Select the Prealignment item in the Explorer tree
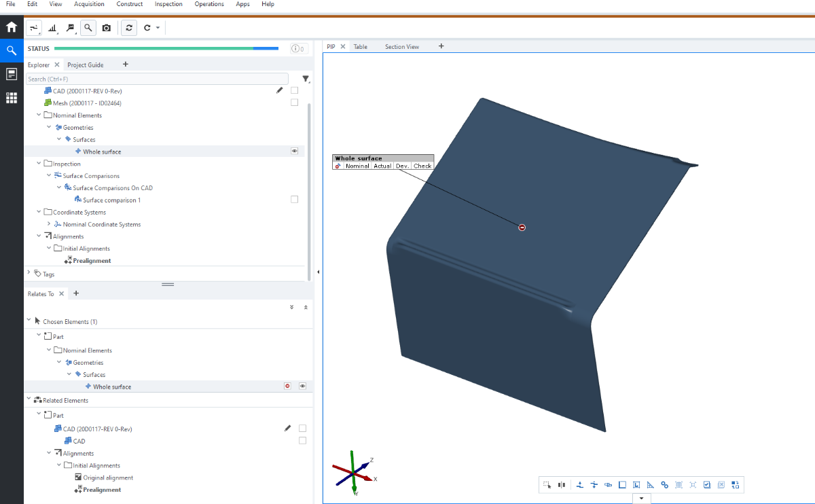Screen dimensions: 815x504 click(92, 261)
